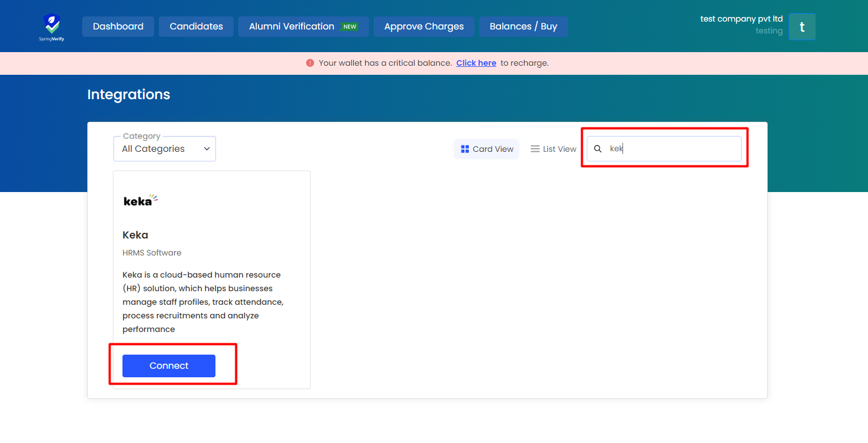Open the Approve Charges section
The width and height of the screenshot is (868, 443).
coord(424,27)
